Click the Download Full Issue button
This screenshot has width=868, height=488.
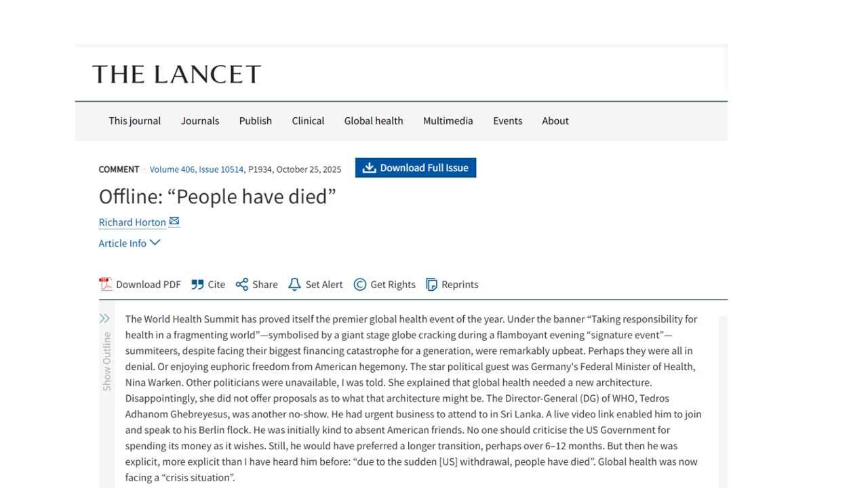pyautogui.click(x=416, y=167)
